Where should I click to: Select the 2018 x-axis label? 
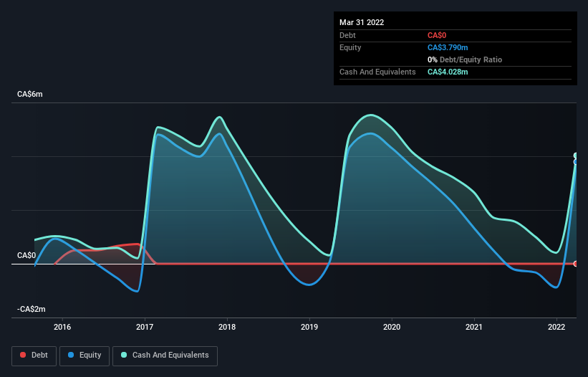227,327
